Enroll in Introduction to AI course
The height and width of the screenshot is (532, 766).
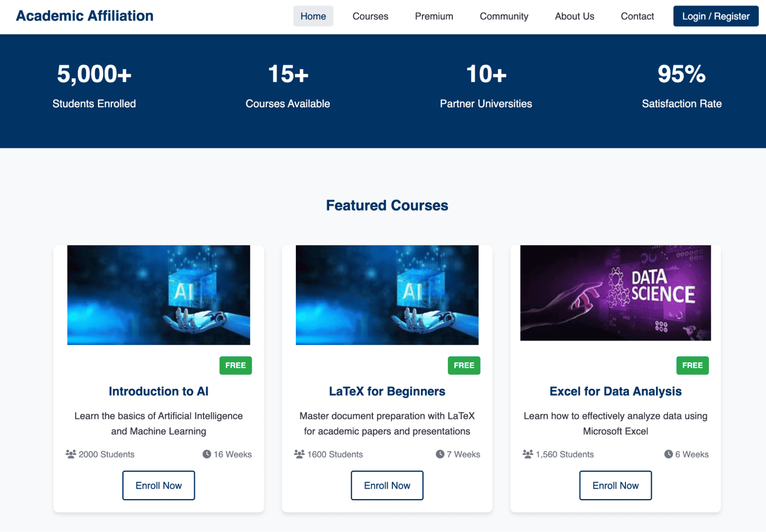(x=158, y=485)
